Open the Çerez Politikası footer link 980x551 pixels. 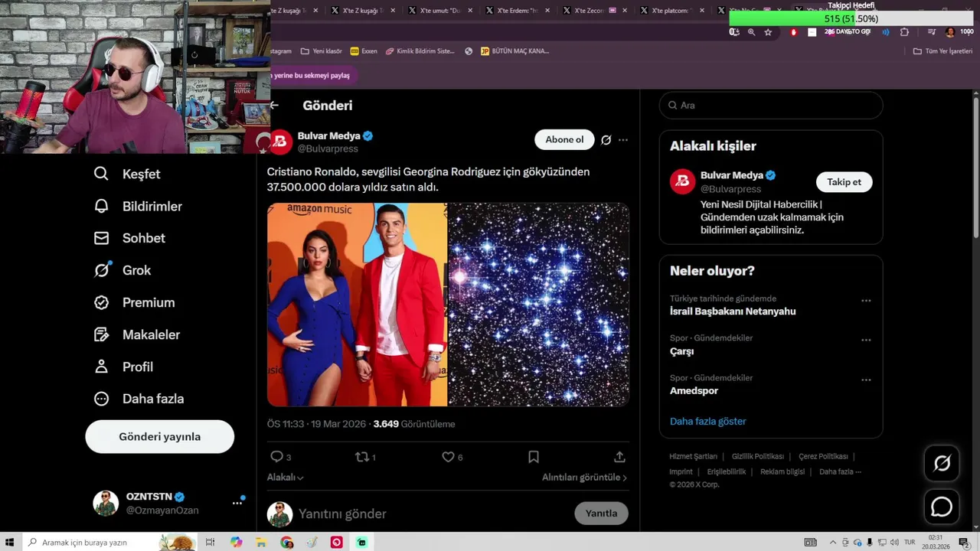823,456
